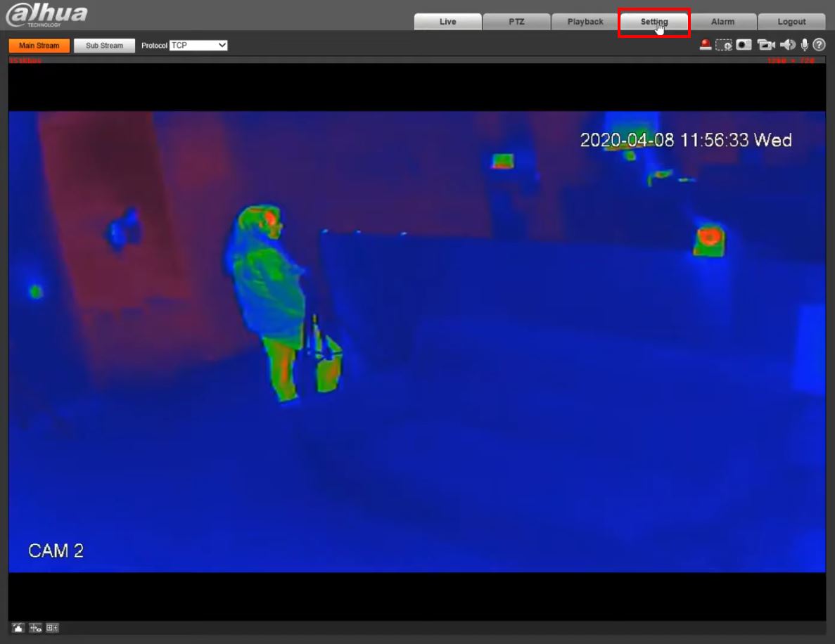The image size is (835, 644).
Task: Open the Alarm tab
Action: 722,22
